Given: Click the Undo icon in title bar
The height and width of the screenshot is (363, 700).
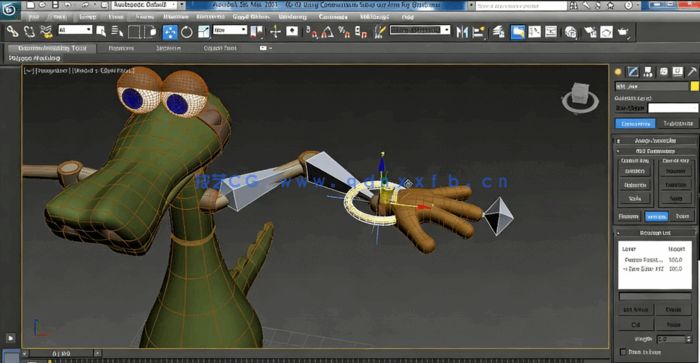Looking at the screenshot, I should coord(68,5).
